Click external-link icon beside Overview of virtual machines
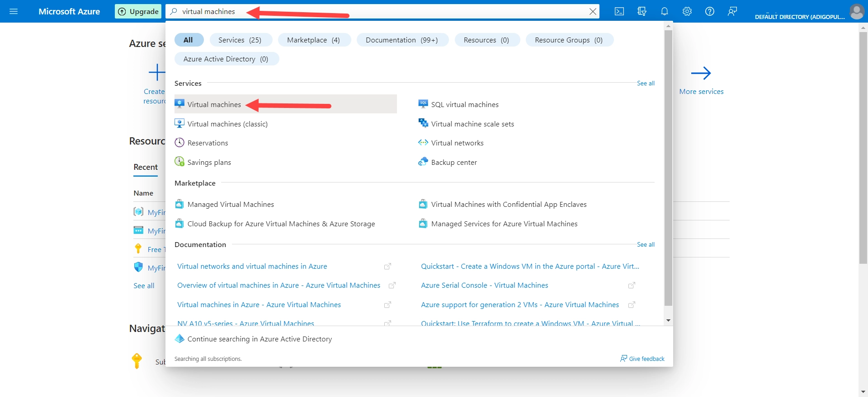Viewport: 868px width, 397px height. coord(392,285)
